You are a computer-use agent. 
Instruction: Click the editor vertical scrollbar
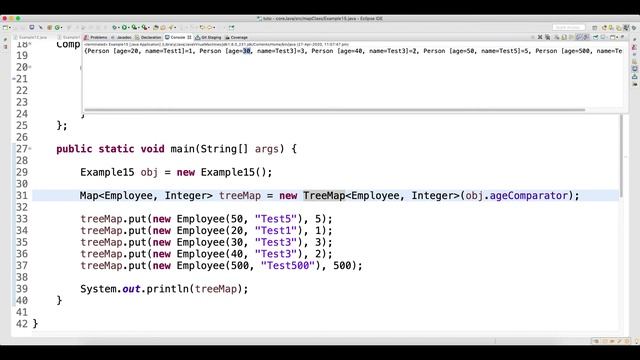(622, 155)
